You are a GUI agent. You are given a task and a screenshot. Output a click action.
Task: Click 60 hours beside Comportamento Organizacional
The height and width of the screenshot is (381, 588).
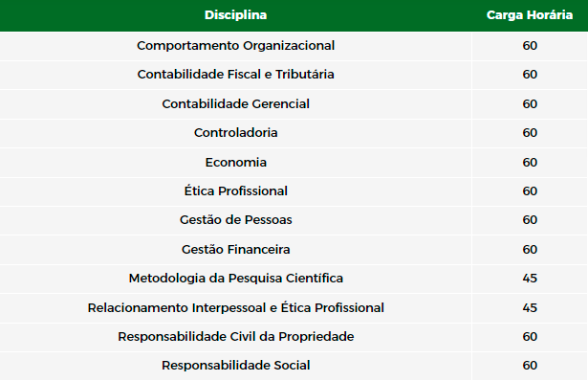point(530,46)
